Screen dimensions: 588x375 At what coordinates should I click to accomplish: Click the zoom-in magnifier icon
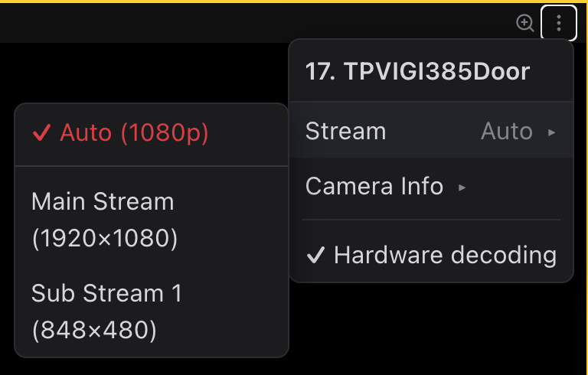pyautogui.click(x=524, y=23)
